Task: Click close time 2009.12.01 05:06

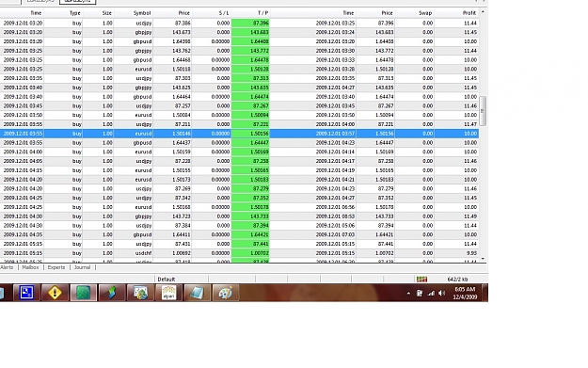Action: pyautogui.click(x=335, y=226)
